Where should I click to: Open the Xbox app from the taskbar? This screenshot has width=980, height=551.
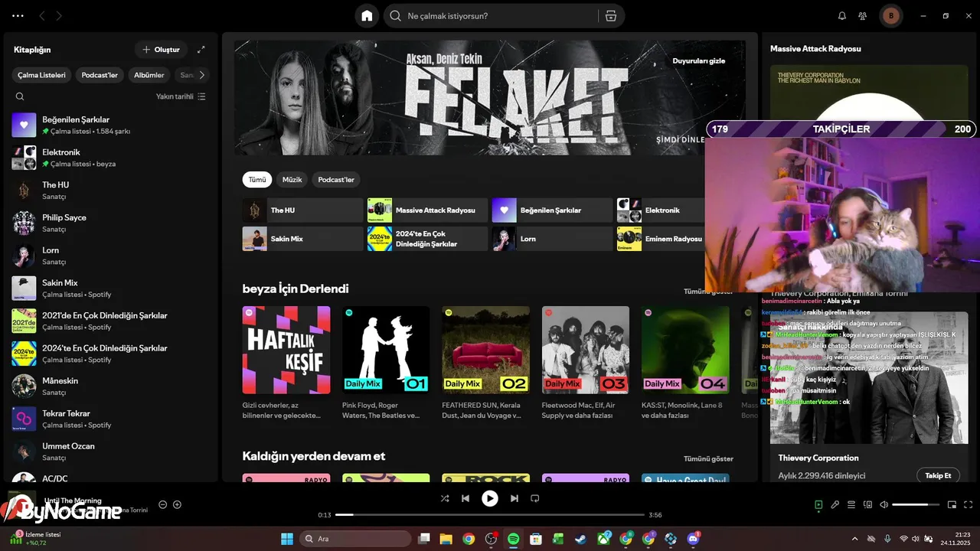604,539
